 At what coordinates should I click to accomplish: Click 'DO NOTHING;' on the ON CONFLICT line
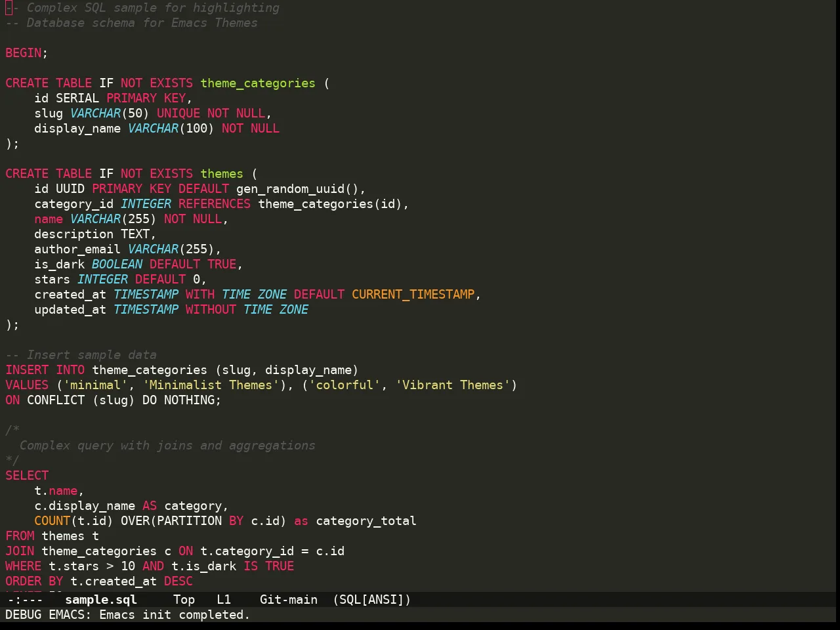click(x=182, y=400)
